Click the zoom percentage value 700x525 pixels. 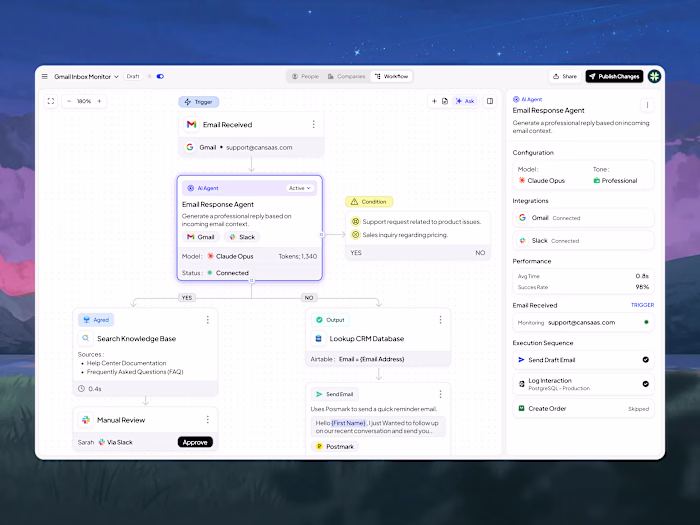84,101
